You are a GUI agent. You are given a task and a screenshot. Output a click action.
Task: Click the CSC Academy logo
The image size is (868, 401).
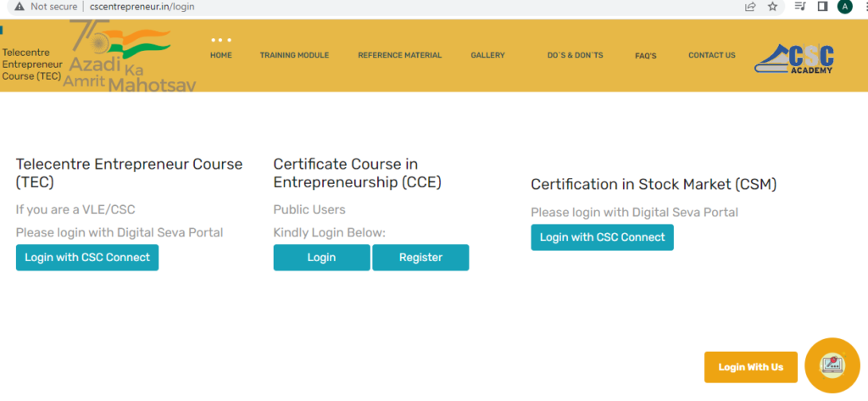[794, 58]
